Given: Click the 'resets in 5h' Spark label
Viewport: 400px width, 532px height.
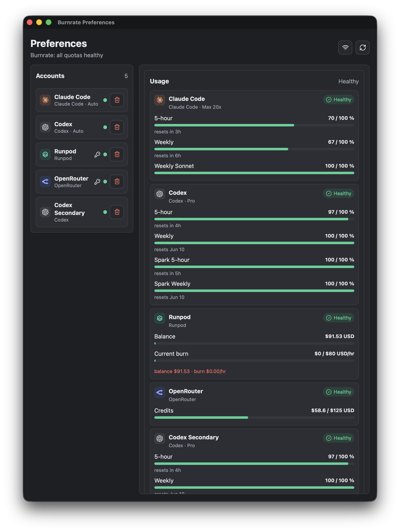Looking at the screenshot, I should point(167,274).
